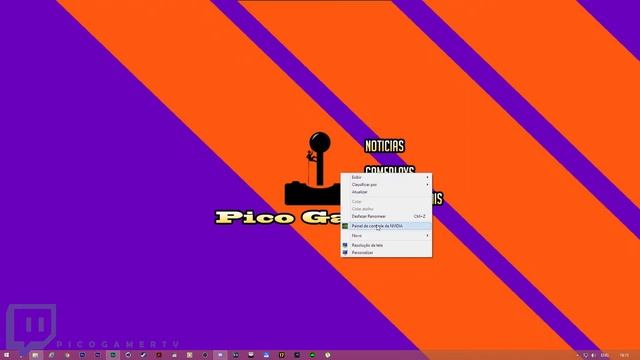Screen dimensions: 640x360
Task: Open Painel de controle da NVIDIA
Action: pyautogui.click(x=386, y=226)
